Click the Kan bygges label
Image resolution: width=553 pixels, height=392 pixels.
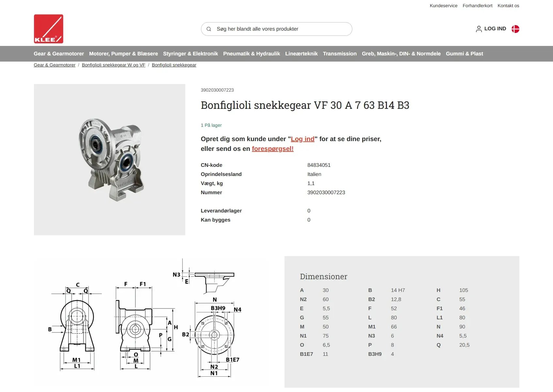[x=215, y=220]
